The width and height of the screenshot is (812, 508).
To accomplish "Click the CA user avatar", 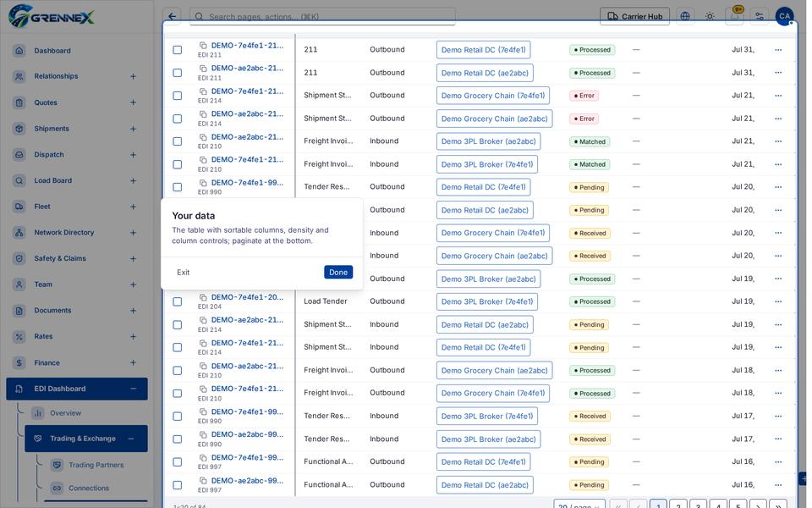I will [x=785, y=16].
